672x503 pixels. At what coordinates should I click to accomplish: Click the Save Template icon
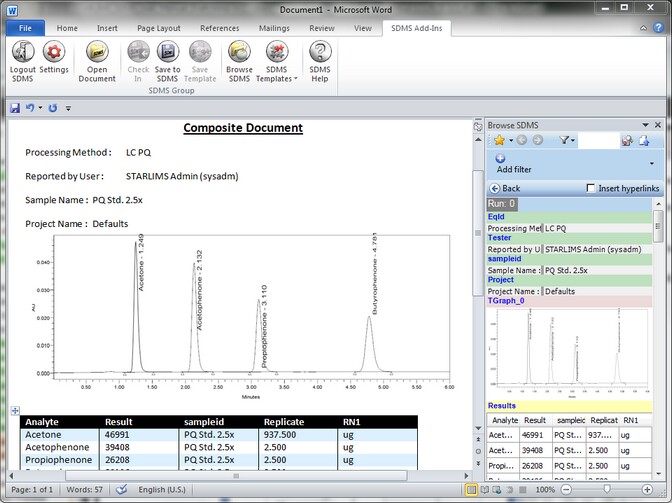(x=200, y=52)
